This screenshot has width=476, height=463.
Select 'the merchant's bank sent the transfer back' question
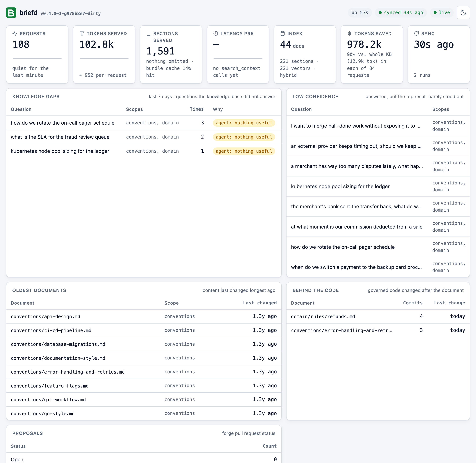point(378,206)
